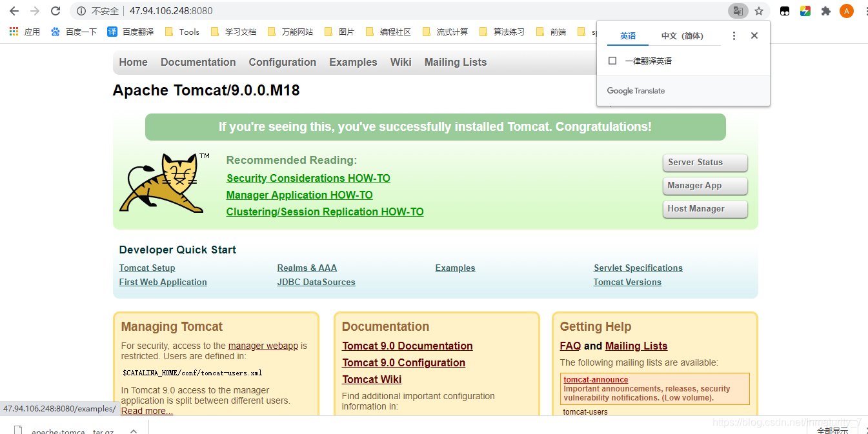The height and width of the screenshot is (434, 868).
Task: Open Security Considerations HOW-TO link
Action: pyautogui.click(x=308, y=178)
